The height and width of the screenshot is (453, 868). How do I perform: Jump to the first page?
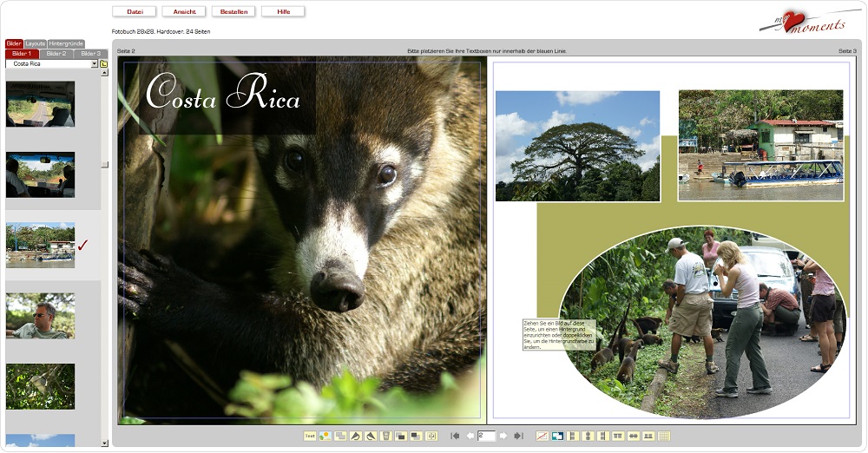[455, 437]
